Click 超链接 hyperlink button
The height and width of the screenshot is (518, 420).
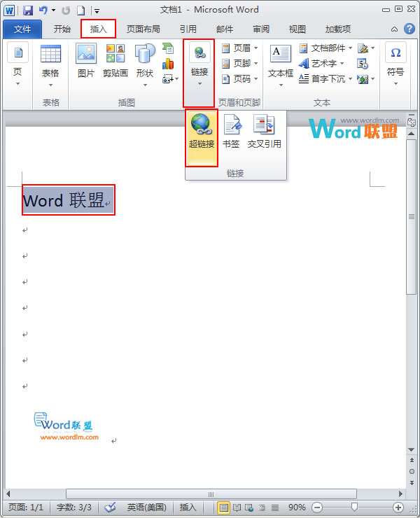(202, 138)
